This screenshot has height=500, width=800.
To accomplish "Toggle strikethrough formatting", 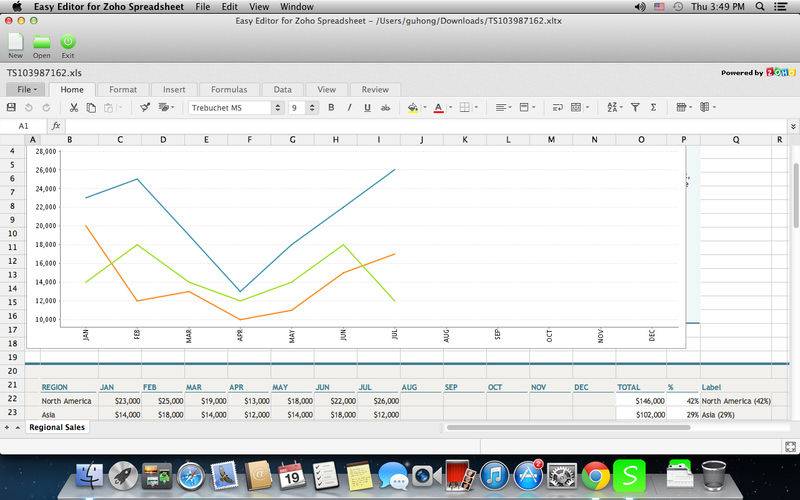I will (x=385, y=107).
